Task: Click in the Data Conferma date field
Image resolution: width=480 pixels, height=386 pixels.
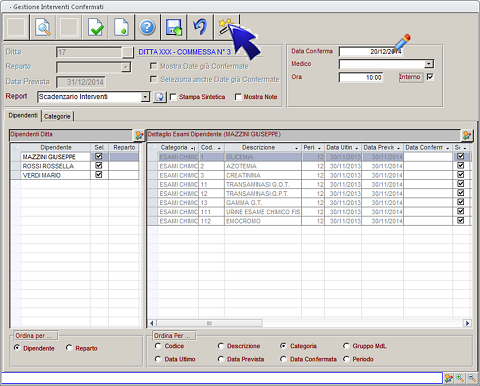Action: [x=371, y=52]
